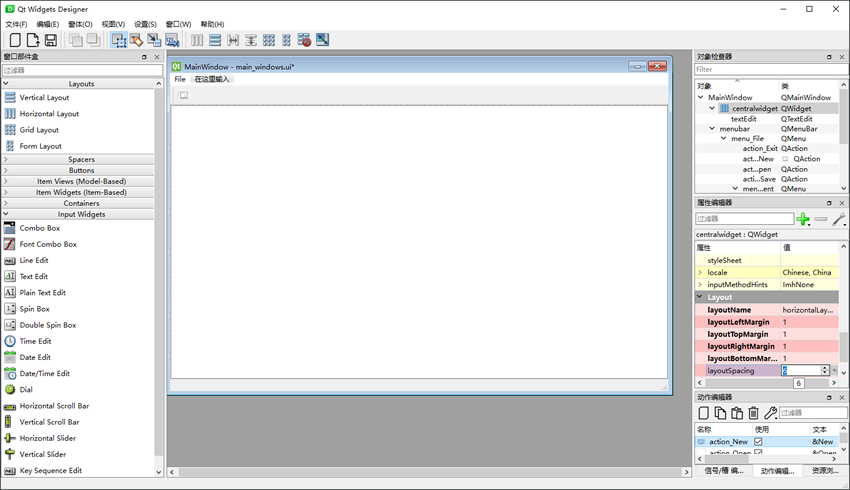The width and height of the screenshot is (850, 490).
Task: Click New action icon in action editor
Action: coord(704,413)
